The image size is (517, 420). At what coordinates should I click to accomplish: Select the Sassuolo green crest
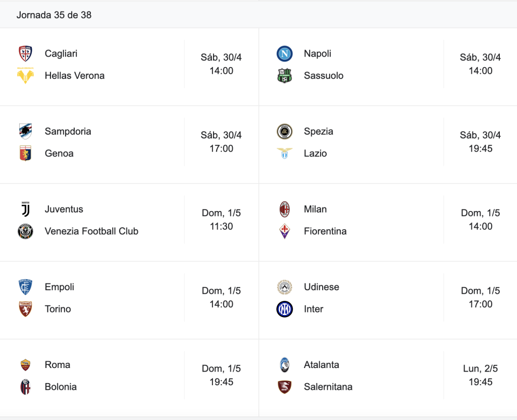pos(285,76)
